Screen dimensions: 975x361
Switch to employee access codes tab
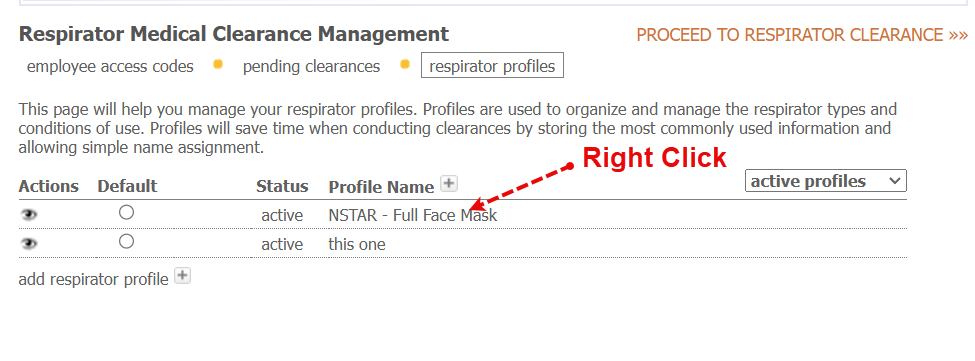pyautogui.click(x=110, y=66)
